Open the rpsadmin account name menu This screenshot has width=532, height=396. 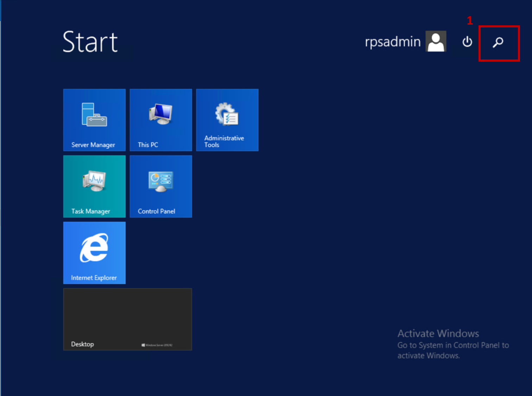click(x=393, y=42)
